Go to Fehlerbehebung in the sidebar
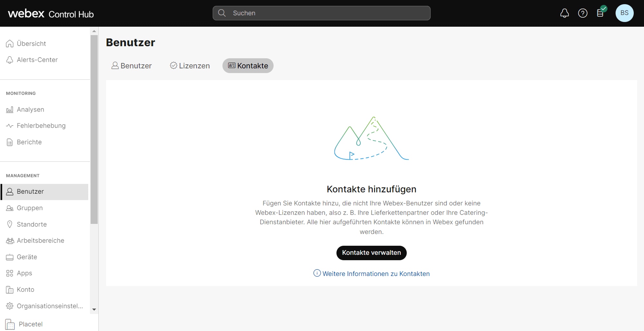The image size is (644, 331). click(x=41, y=126)
